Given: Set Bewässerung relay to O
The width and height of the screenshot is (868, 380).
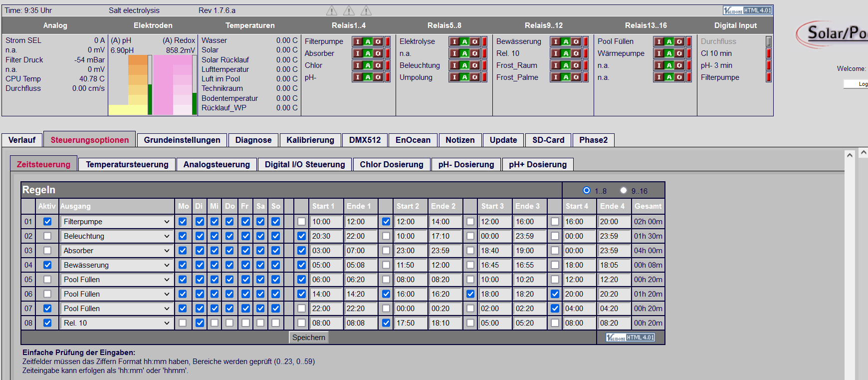Looking at the screenshot, I should tap(576, 41).
